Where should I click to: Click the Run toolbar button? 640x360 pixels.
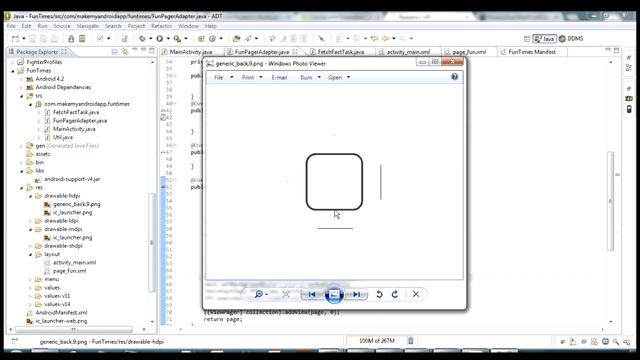click(160, 39)
